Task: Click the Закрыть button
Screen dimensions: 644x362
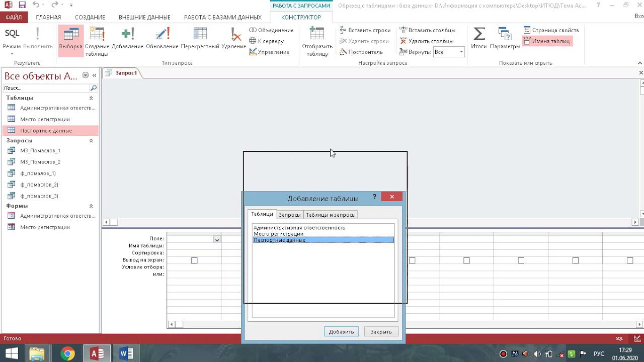Action: [381, 332]
